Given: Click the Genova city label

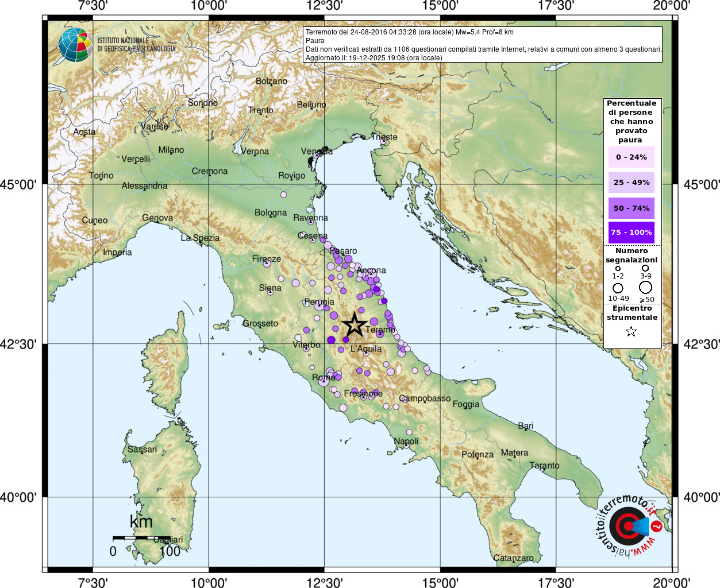Looking at the screenshot, I should coord(157,218).
